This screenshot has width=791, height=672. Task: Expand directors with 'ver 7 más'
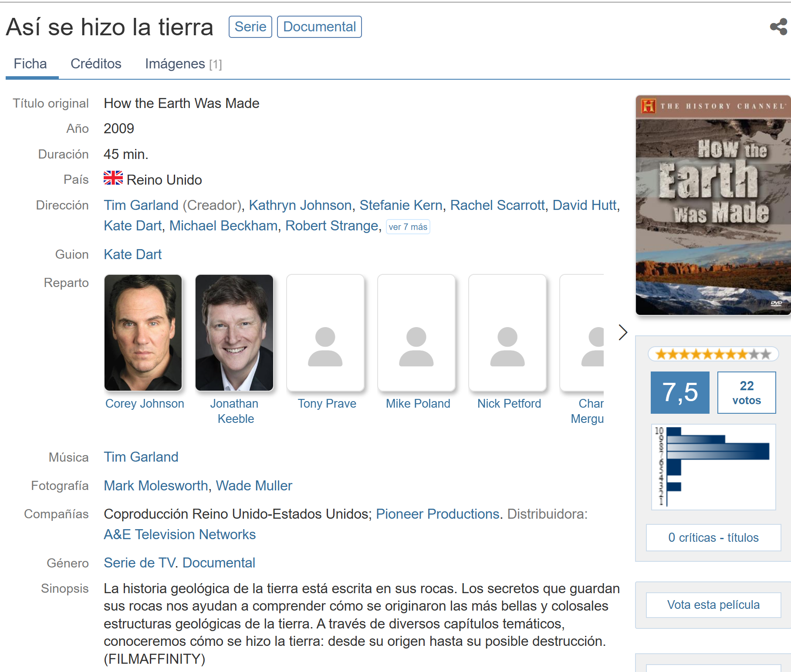coord(408,227)
